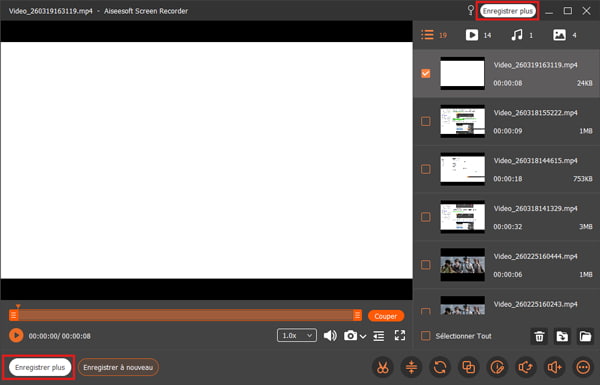The width and height of the screenshot is (600, 385).
Task: Check the Video_260318141329.mp4 checkbox
Action: (426, 217)
